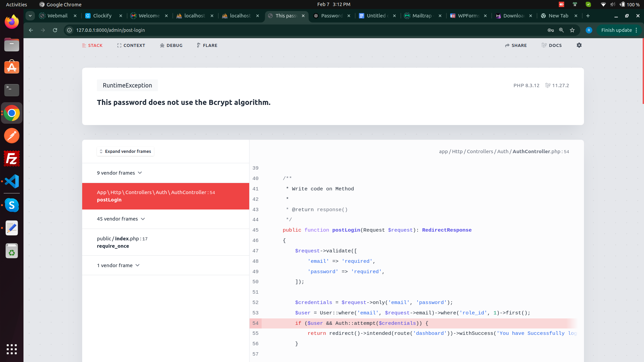644x362 pixels.
Task: Expand the 45 vendor frames group
Action: (121, 219)
